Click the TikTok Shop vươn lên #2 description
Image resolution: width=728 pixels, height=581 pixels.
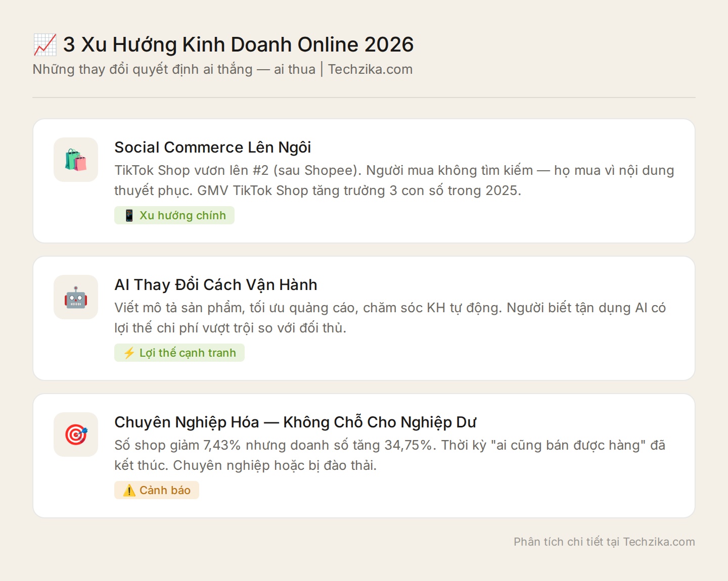tap(394, 180)
